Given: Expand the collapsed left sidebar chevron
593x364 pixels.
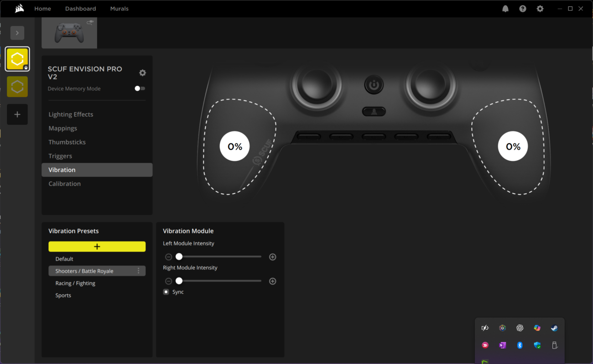Looking at the screenshot, I should [17, 33].
